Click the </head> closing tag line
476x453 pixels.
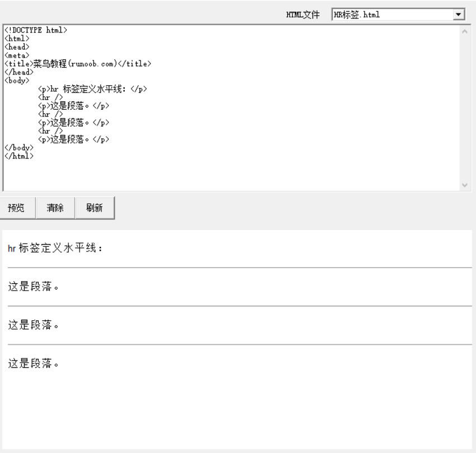click(x=19, y=72)
